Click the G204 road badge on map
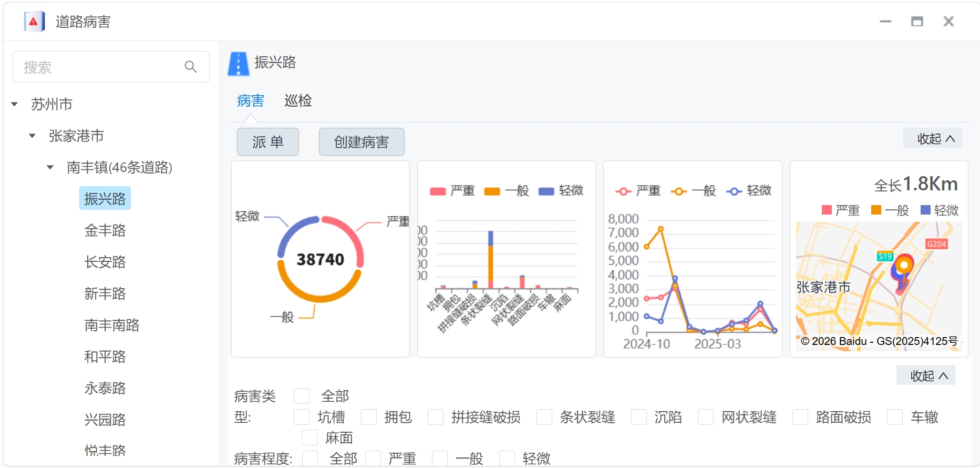The image size is (980, 468). 936,244
